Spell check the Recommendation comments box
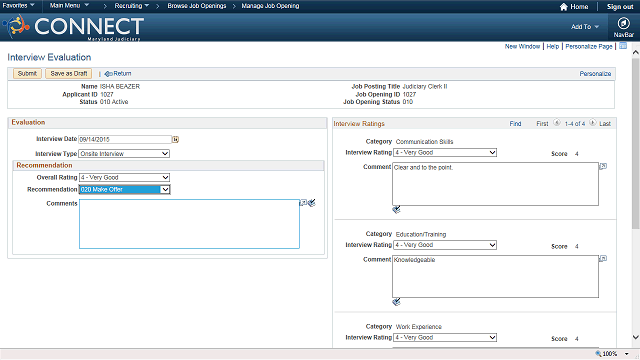The image size is (640, 360). click(312, 203)
